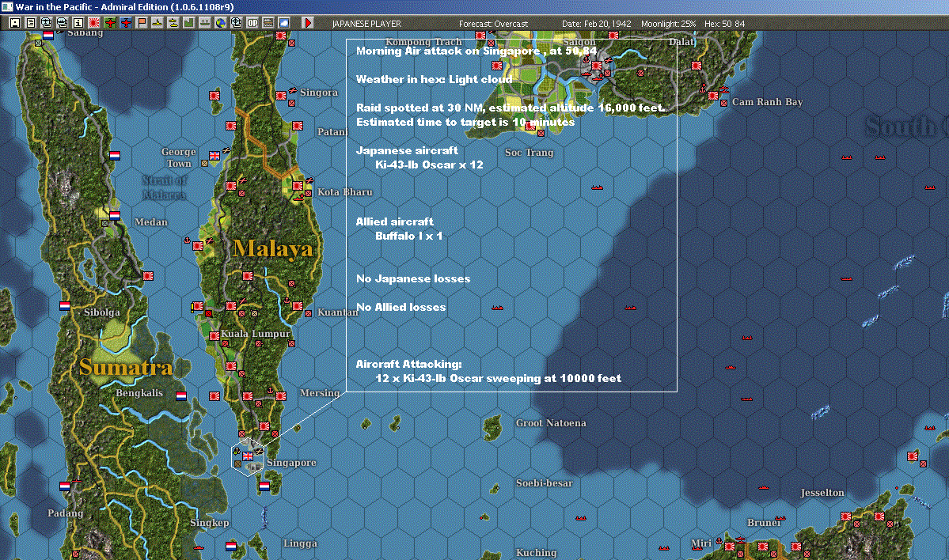
Task: Click the 'Date: Feb 20, 1942' status text
Action: click(596, 24)
